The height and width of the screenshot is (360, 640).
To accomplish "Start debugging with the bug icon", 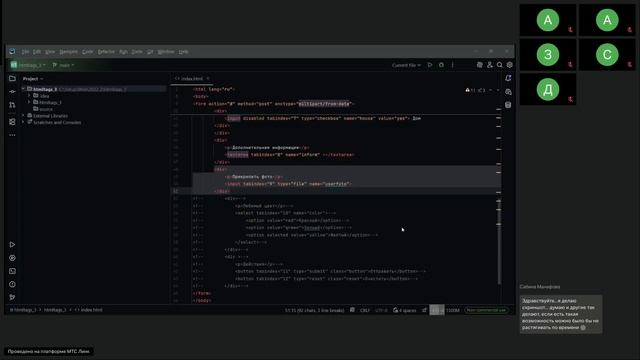I will pyautogui.click(x=441, y=65).
